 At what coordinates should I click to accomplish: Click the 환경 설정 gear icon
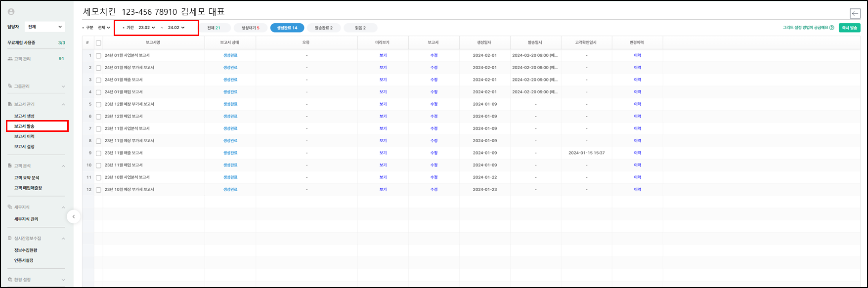click(x=10, y=280)
